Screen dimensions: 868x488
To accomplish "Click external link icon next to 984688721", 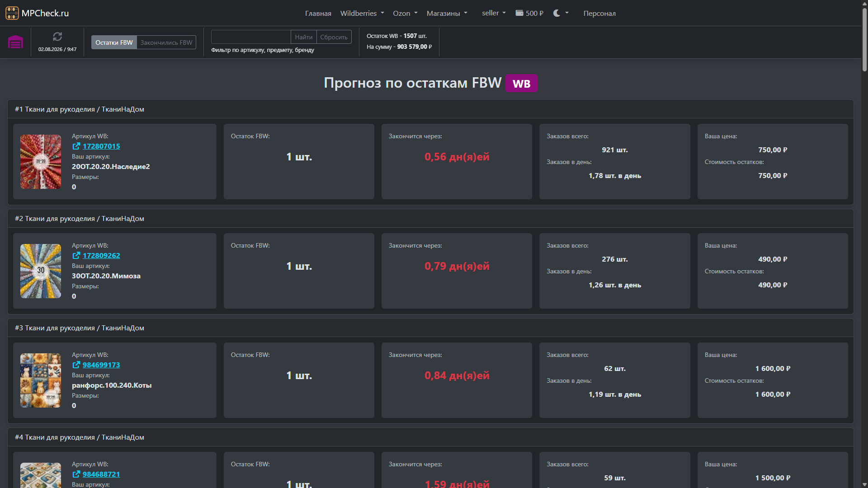I will click(x=76, y=474).
